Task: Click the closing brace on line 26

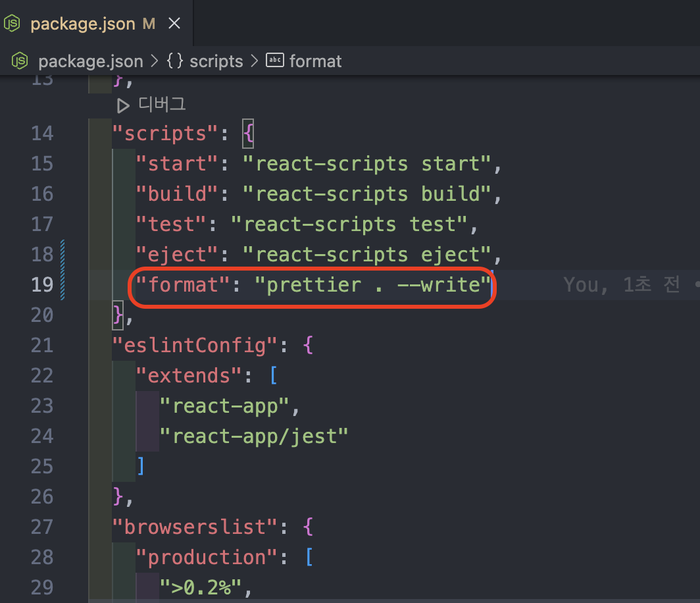Action: [118, 497]
